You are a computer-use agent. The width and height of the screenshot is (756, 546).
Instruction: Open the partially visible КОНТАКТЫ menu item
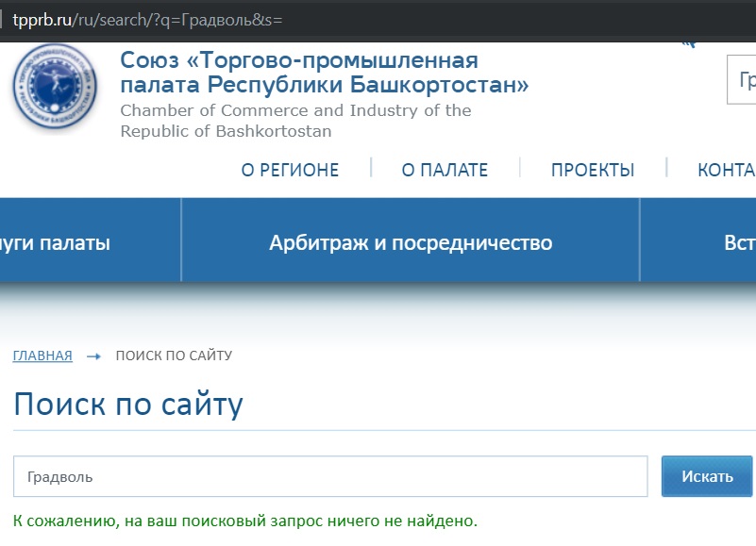coord(726,171)
